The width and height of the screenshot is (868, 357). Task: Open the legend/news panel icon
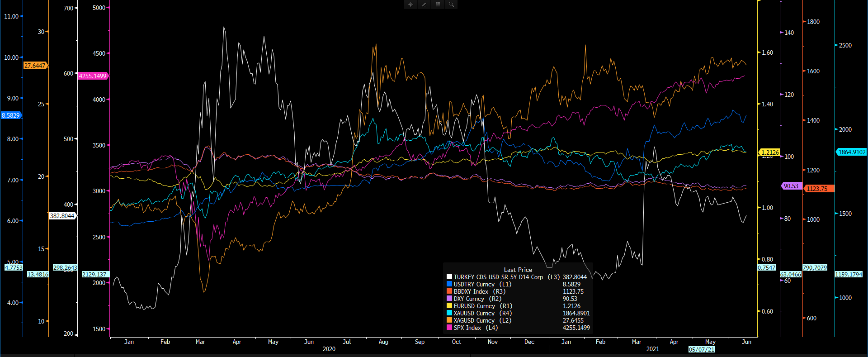[x=438, y=5]
